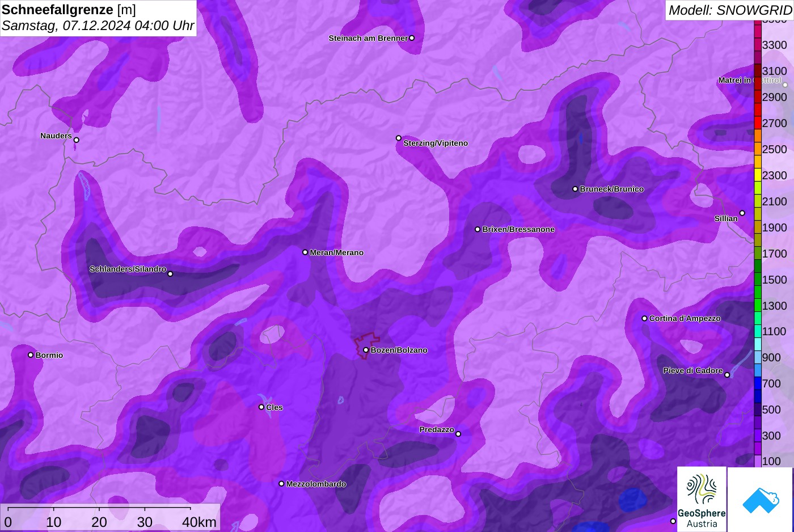Click the yellow legend swatch at 2300
The image size is (794, 532).
(x=758, y=175)
